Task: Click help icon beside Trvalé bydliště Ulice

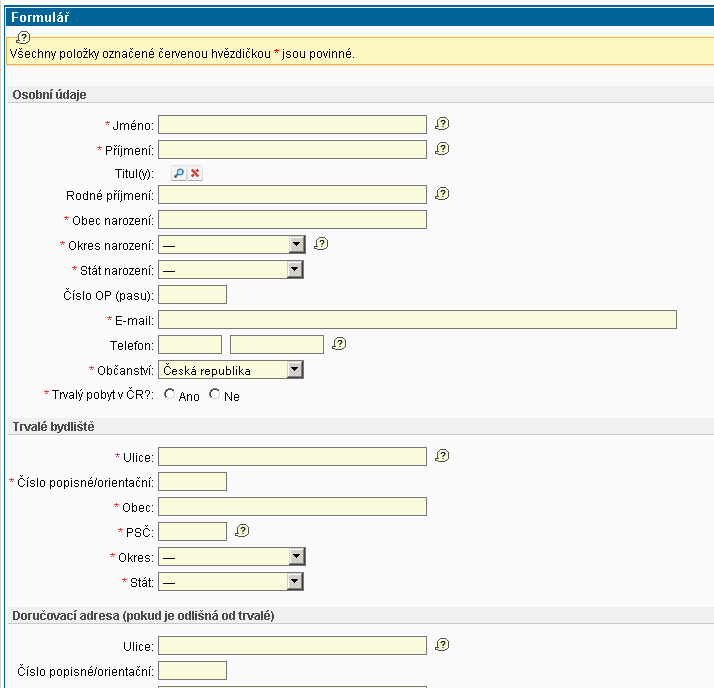Action: tap(442, 456)
